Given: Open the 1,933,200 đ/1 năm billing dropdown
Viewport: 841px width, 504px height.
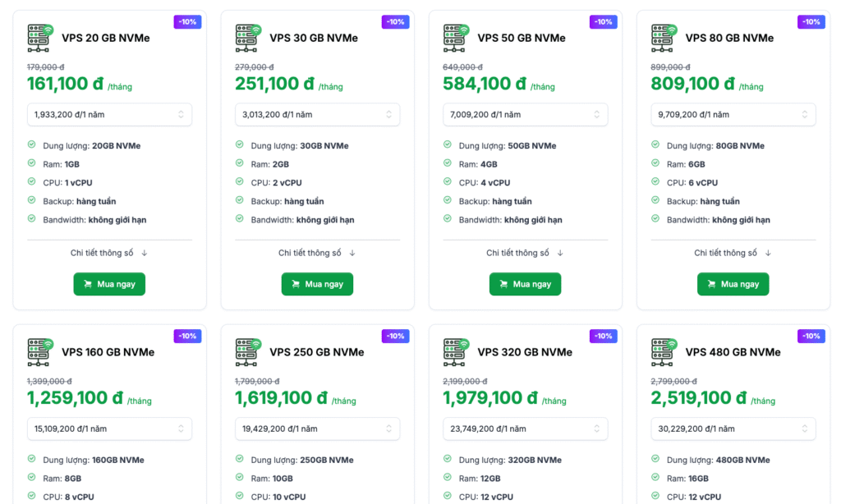Looking at the screenshot, I should [x=109, y=115].
